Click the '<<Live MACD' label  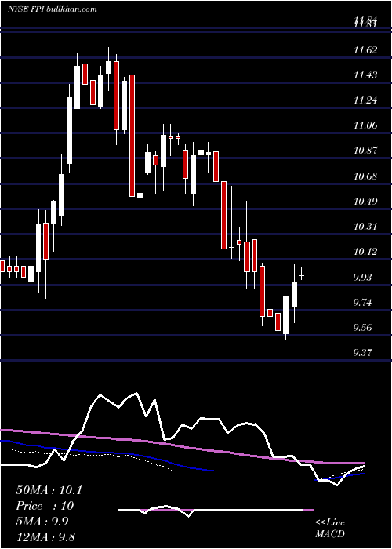click(330, 528)
